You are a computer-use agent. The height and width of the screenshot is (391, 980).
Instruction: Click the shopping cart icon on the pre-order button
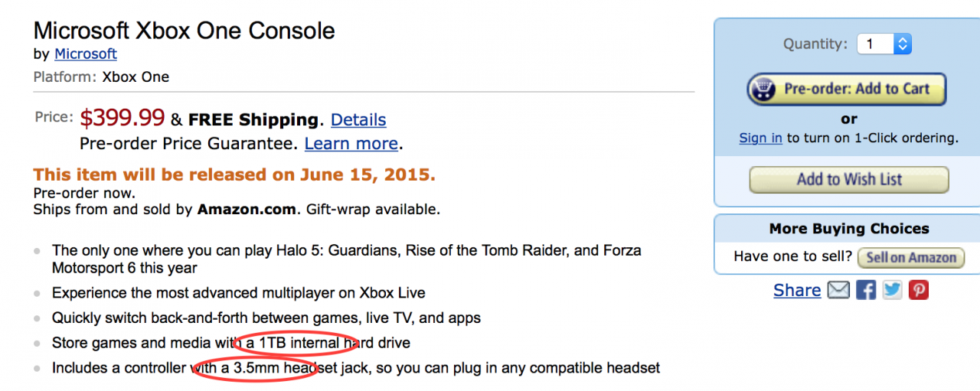[x=764, y=90]
